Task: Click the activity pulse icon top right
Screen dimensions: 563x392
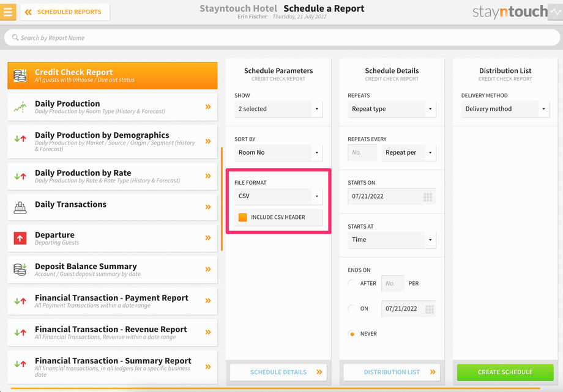Action: pyautogui.click(x=556, y=12)
